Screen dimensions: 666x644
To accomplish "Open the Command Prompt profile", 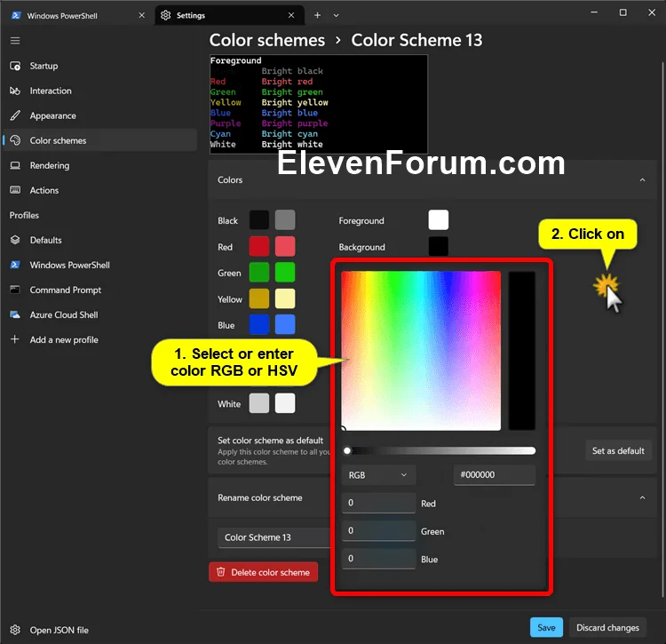I will (x=100, y=290).
